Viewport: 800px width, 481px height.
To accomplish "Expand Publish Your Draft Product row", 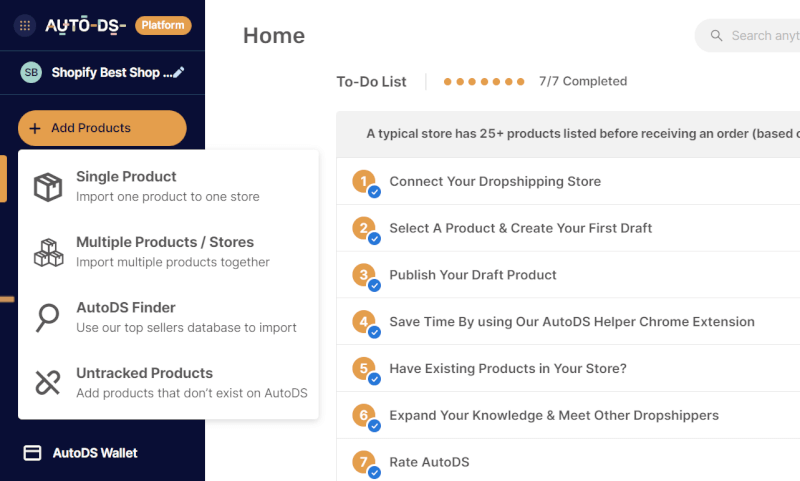I will [568, 275].
